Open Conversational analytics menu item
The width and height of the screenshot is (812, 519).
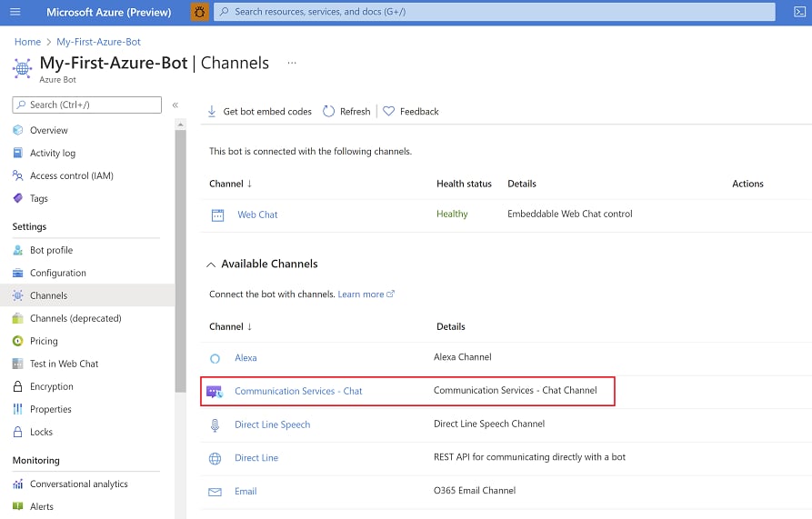[x=79, y=484]
